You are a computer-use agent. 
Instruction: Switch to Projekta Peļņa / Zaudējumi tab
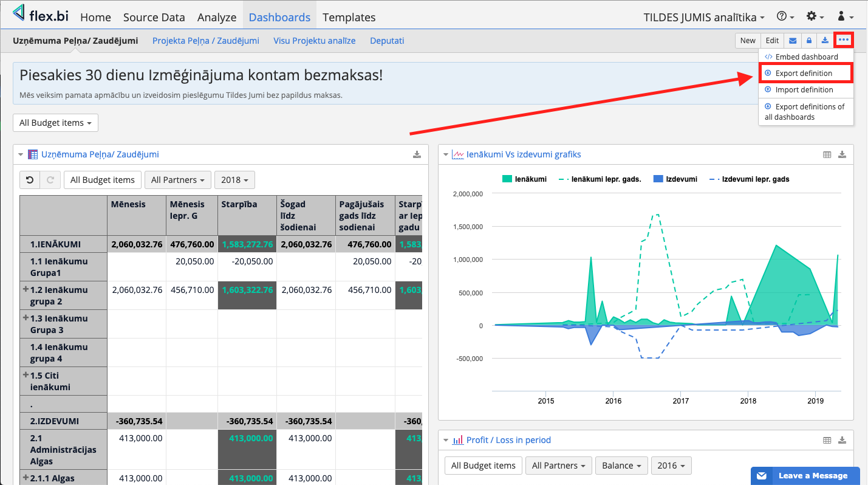[x=205, y=41]
